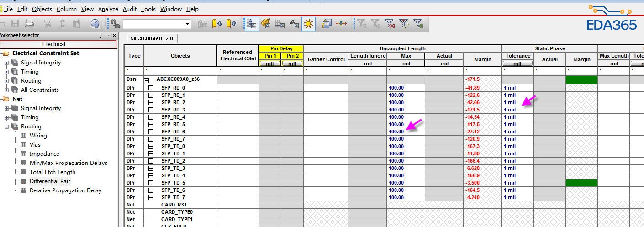Open Relative Propagation Delay worksheet
The image size is (644, 227).
(x=65, y=190)
